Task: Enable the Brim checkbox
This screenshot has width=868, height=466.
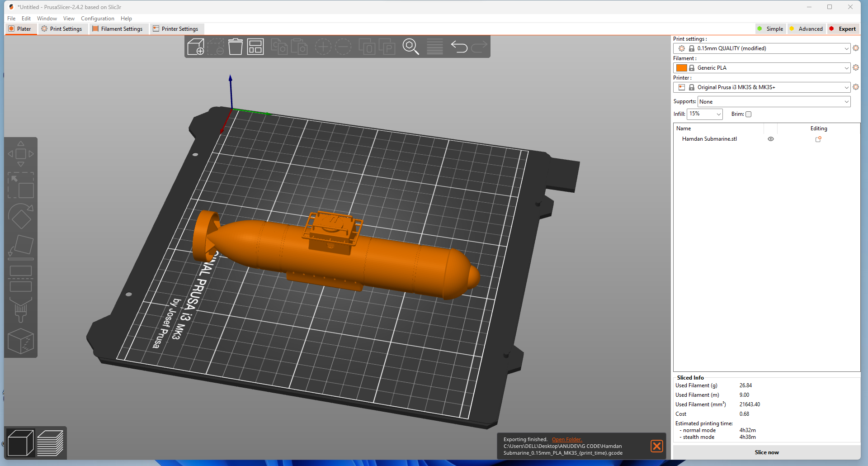Action: [748, 114]
